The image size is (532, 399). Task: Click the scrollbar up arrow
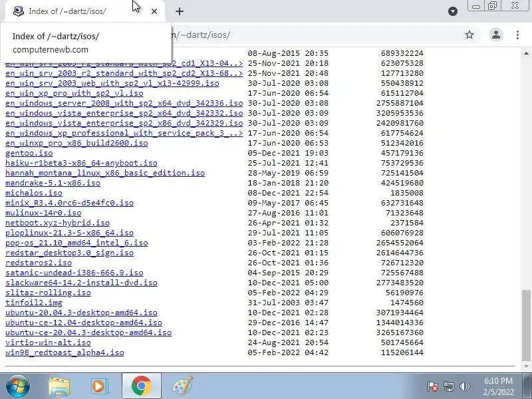[x=526, y=53]
